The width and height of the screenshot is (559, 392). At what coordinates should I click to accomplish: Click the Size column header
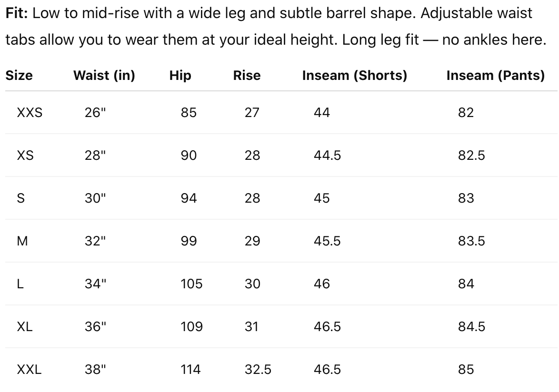coord(19,75)
